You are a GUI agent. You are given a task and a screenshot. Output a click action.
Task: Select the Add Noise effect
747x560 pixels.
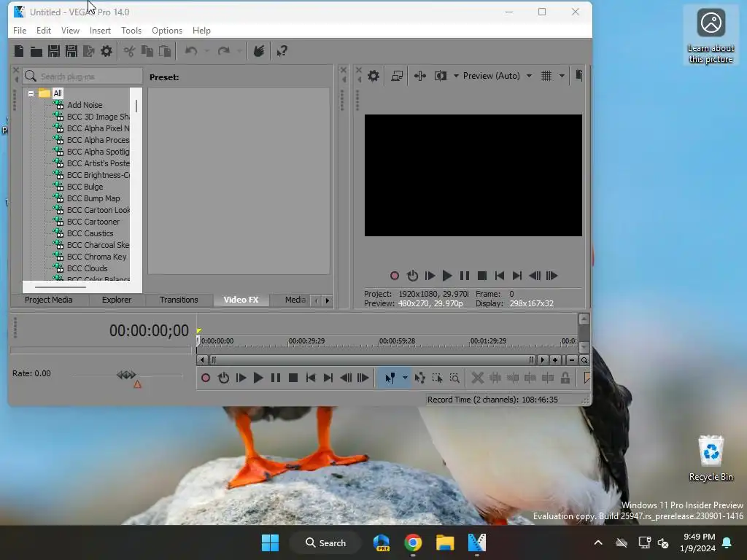click(x=85, y=105)
